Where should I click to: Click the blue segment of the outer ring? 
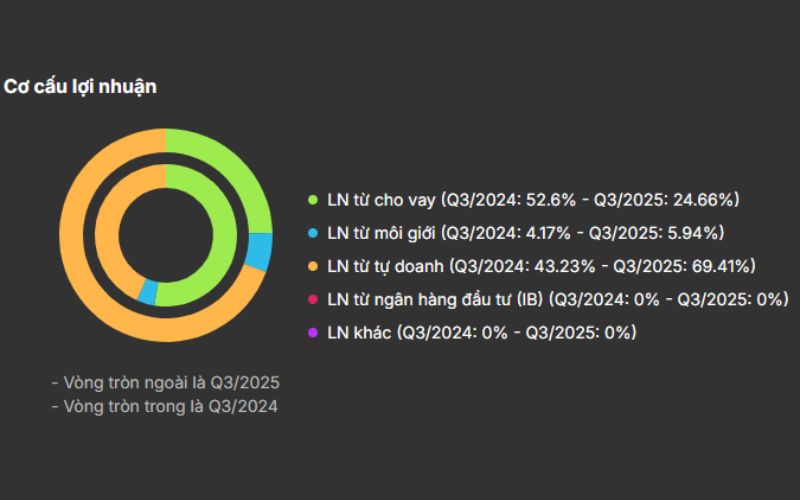coord(260,251)
